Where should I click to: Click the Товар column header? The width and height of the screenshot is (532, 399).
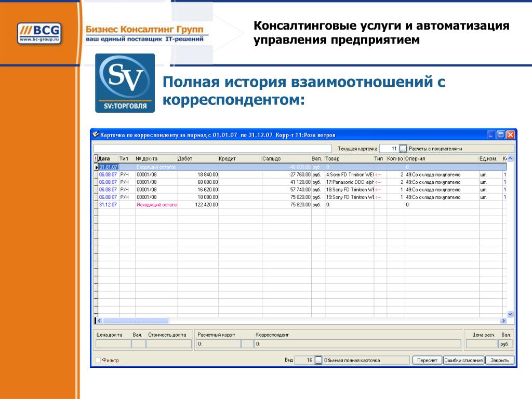[349, 158]
